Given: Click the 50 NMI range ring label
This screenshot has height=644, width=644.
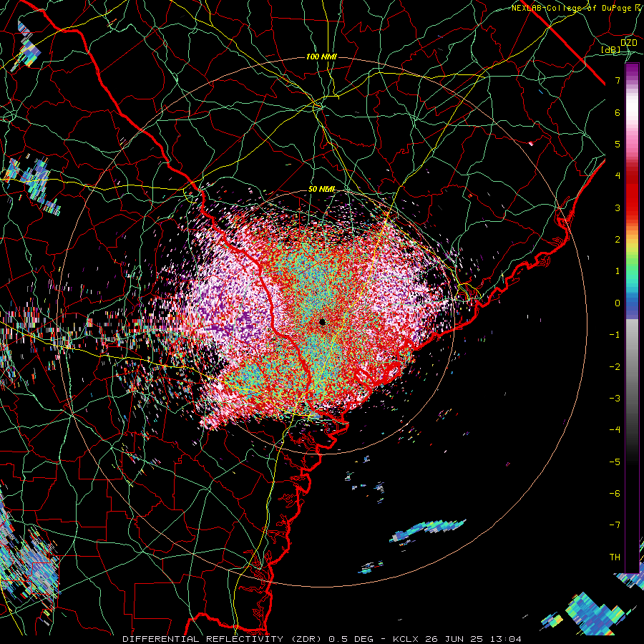Looking at the screenshot, I should tap(322, 190).
